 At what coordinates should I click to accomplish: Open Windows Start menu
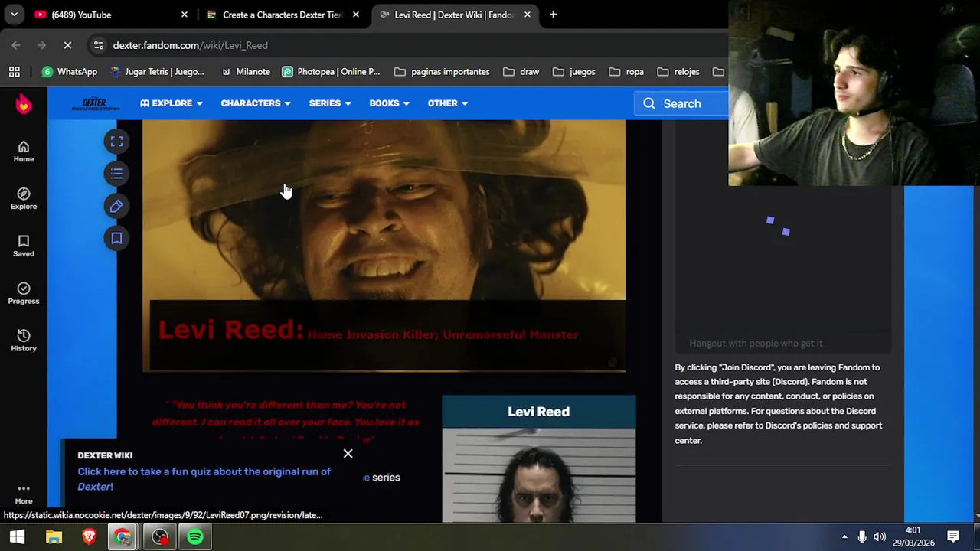click(16, 537)
